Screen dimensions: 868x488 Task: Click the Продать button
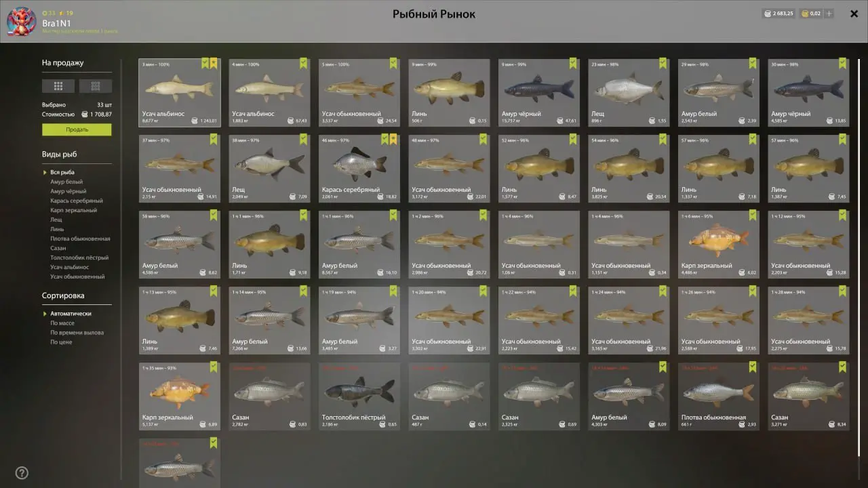click(x=77, y=129)
